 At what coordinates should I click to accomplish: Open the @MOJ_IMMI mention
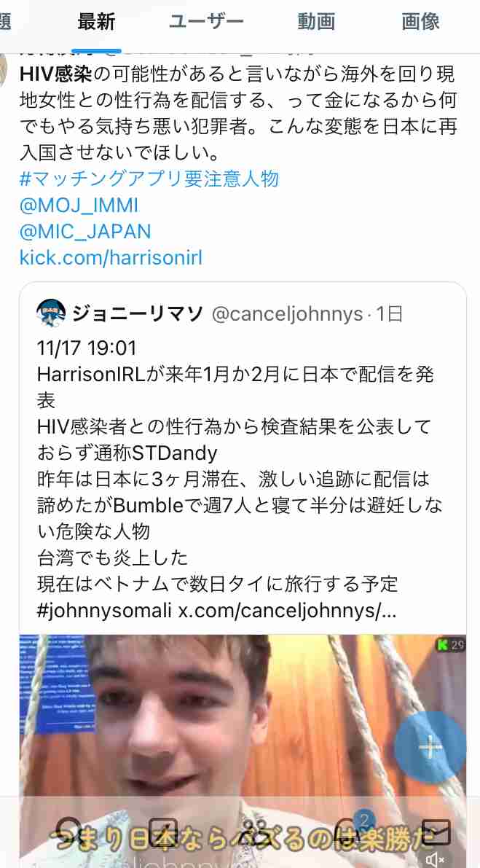(x=79, y=206)
